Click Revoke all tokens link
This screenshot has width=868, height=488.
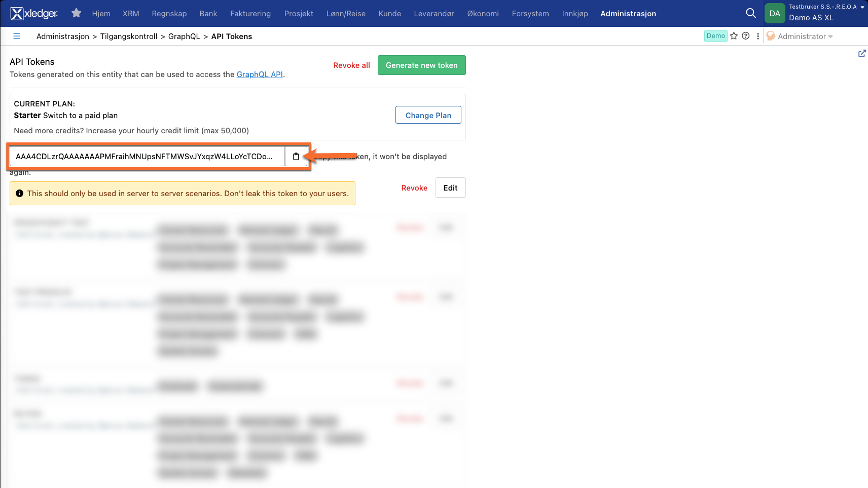point(351,65)
